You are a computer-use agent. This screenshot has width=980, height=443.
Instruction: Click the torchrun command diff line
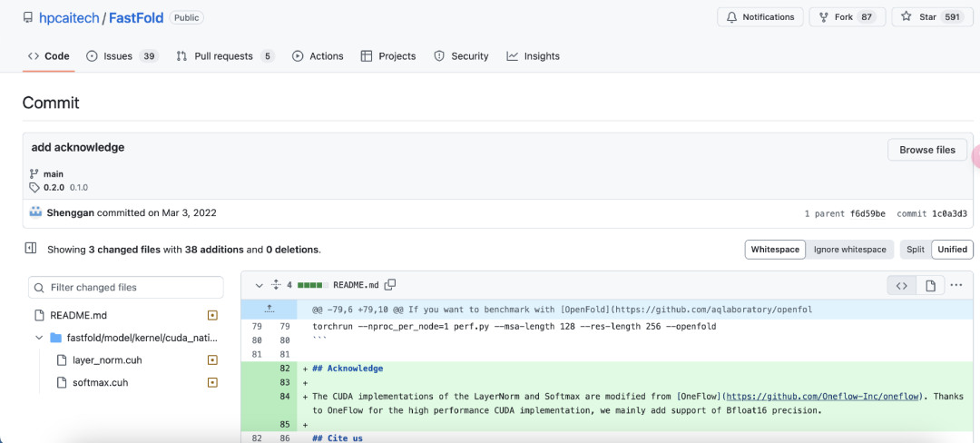514,326
